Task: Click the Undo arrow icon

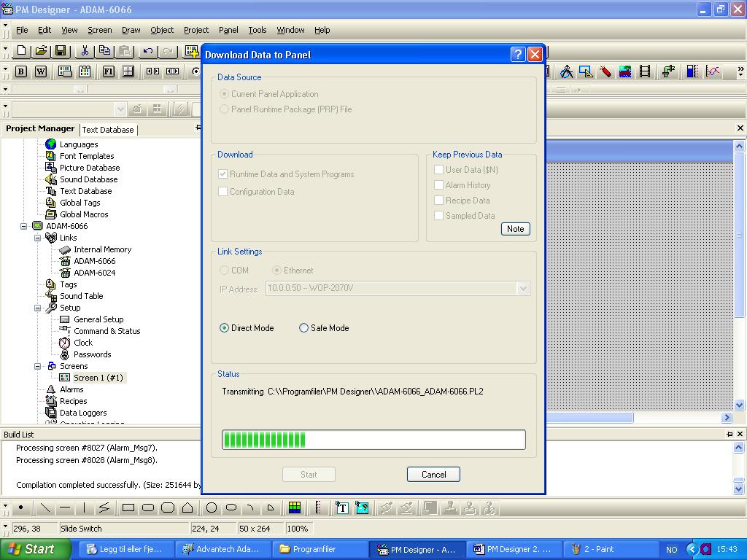Action: (148, 50)
